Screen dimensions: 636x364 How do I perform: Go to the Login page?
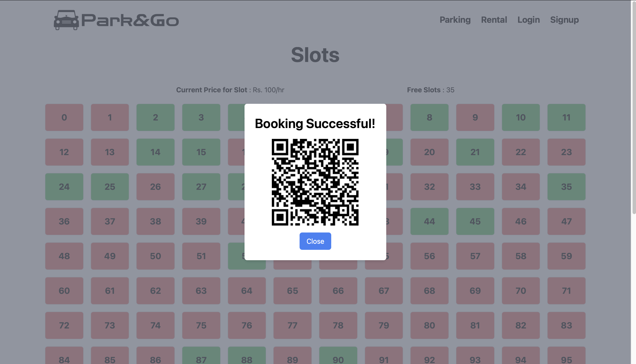point(528,20)
